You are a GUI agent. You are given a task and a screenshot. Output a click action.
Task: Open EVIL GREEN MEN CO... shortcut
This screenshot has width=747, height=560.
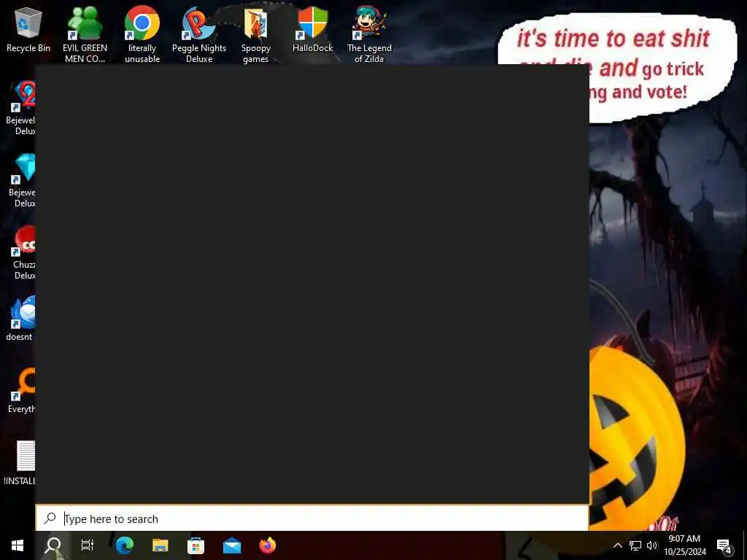(x=85, y=34)
